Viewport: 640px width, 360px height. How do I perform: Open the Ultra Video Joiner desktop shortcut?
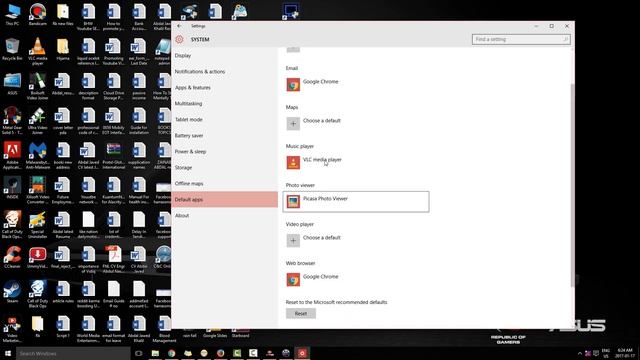(x=38, y=120)
